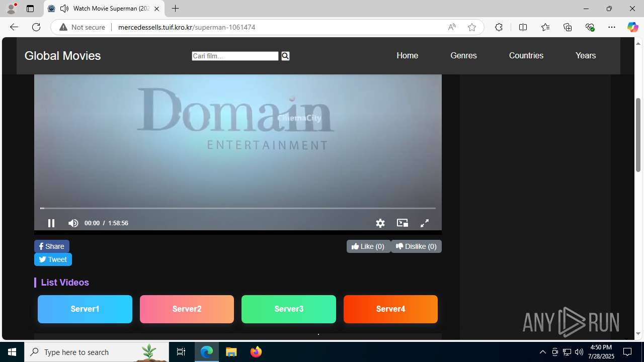
Task: Tweet the movie link
Action: point(53,259)
